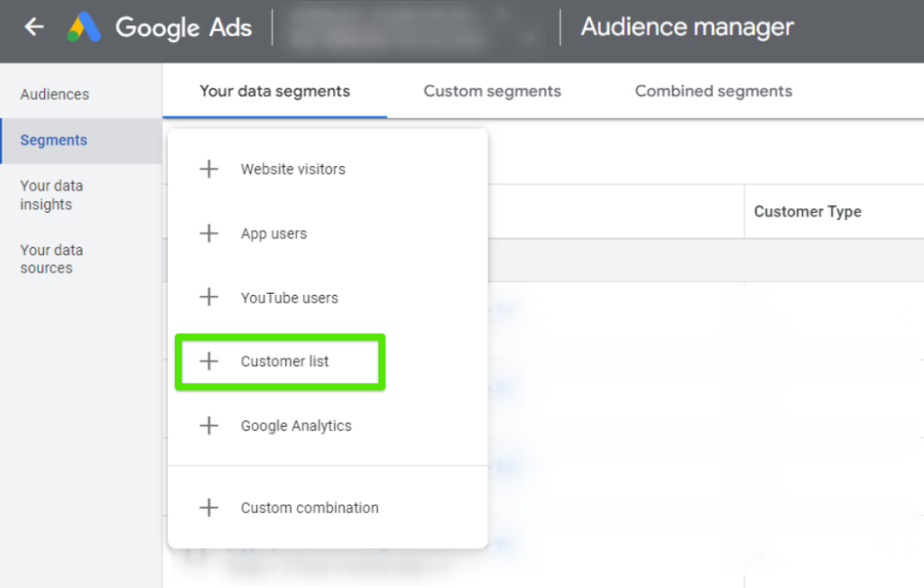Open the Combined segments tab
This screenshot has height=588, width=924.
click(713, 91)
